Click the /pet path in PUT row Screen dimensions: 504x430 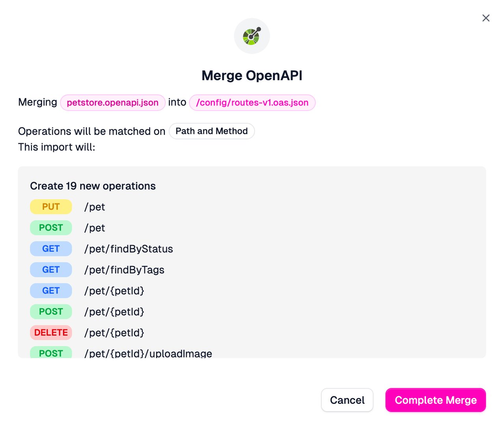(94, 207)
